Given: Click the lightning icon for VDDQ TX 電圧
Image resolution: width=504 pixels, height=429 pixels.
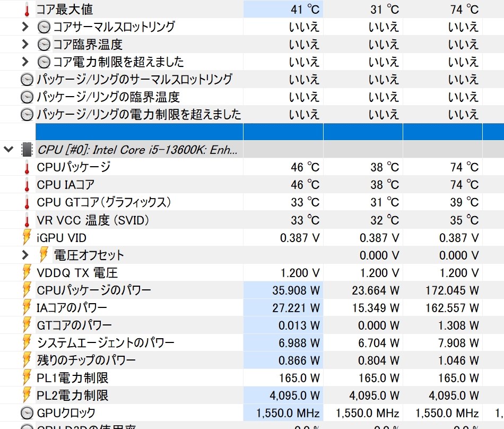Looking at the screenshot, I should pos(27,272).
